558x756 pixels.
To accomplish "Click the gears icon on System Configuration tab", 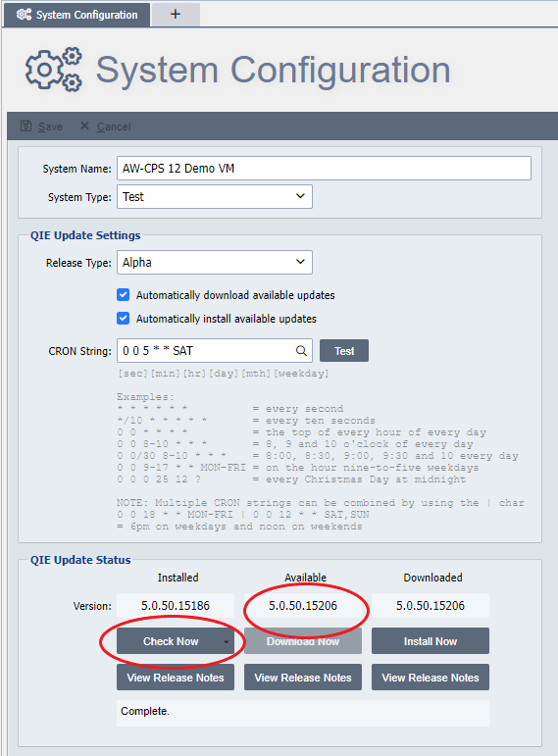I will tap(24, 15).
